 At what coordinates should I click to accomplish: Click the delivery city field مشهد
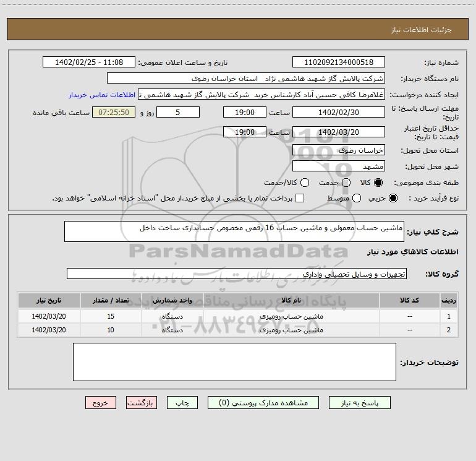pyautogui.click(x=339, y=166)
